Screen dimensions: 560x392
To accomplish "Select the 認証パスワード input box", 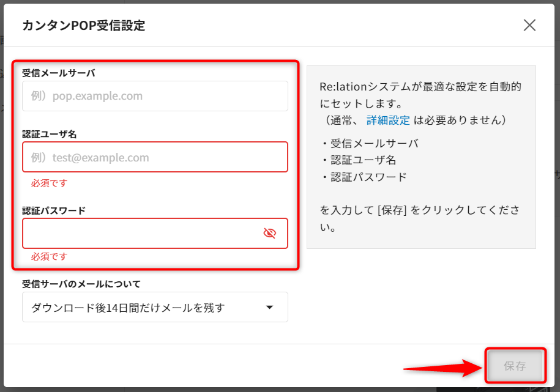I will (141, 233).
